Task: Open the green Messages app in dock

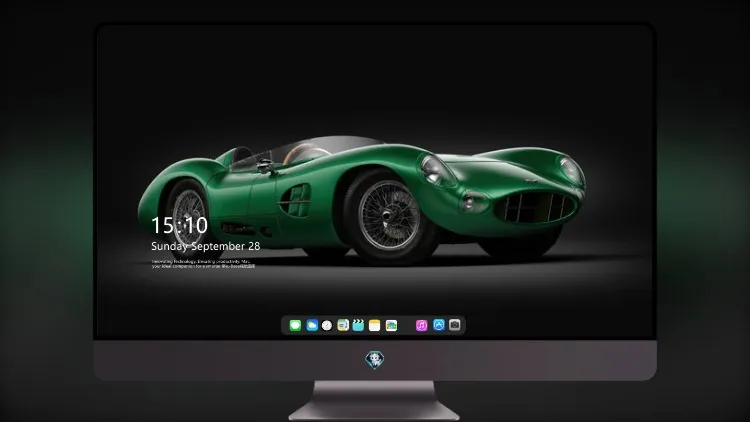Action: pyautogui.click(x=295, y=325)
